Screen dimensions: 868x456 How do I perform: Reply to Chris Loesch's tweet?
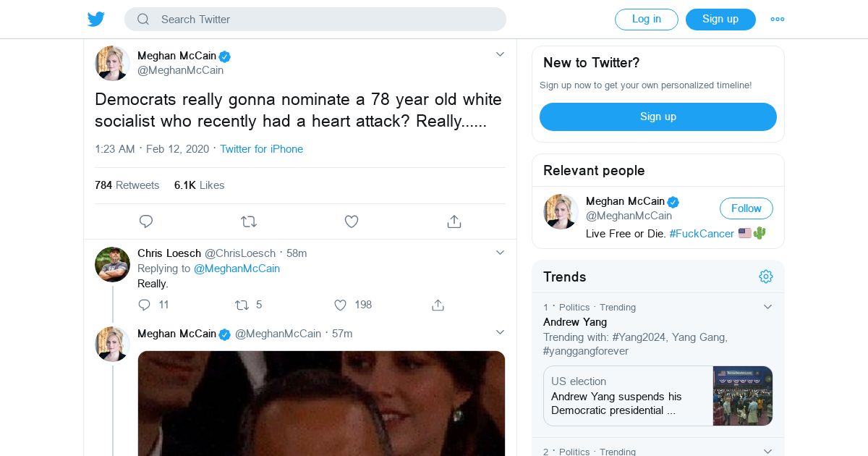click(145, 305)
